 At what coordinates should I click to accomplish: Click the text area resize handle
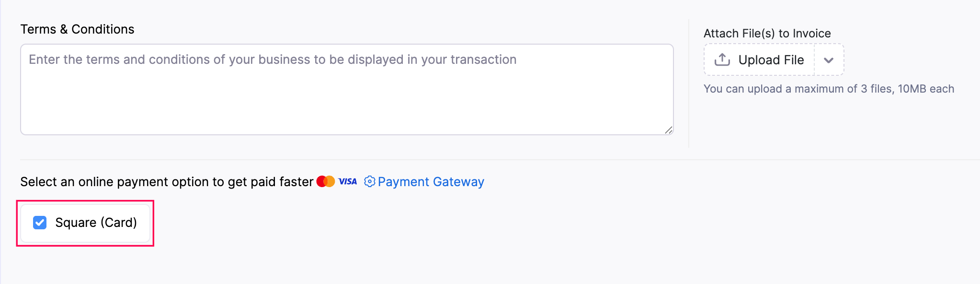tap(669, 130)
